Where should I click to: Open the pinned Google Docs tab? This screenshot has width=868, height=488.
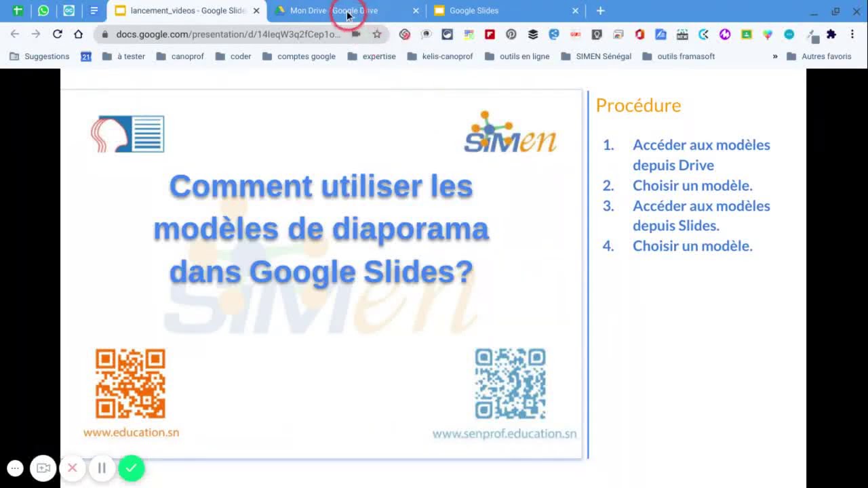click(94, 10)
